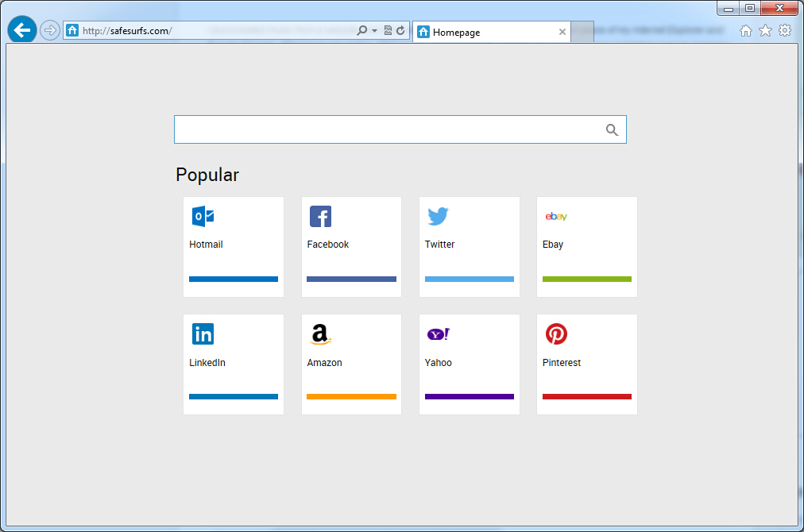Maximize the browser window

coord(750,8)
